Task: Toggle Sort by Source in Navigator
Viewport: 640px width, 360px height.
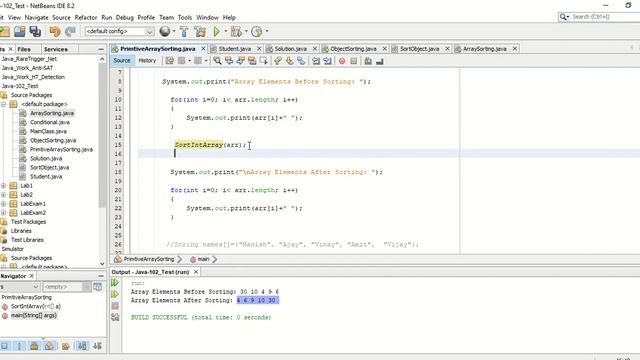Action: pos(97,346)
